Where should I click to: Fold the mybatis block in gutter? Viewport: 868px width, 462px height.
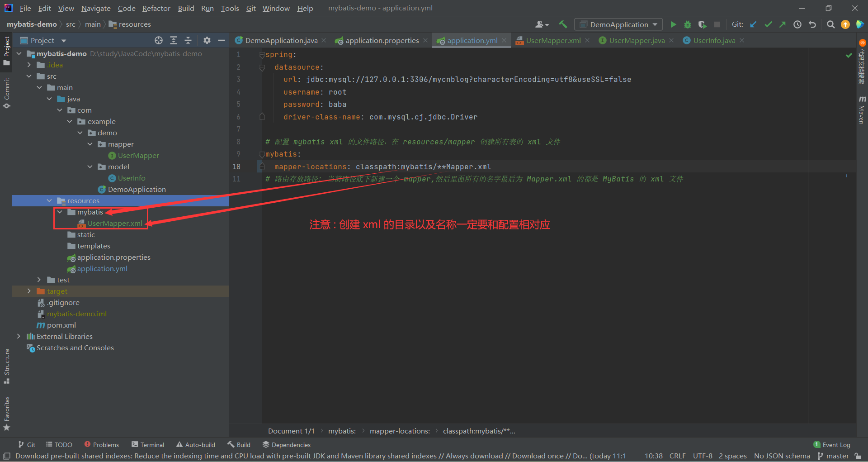pos(262,154)
